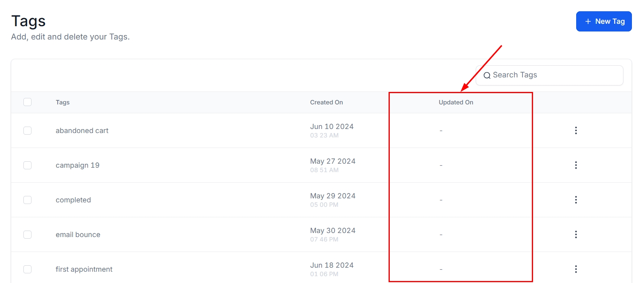Mark the email bounce checkbox
The width and height of the screenshot is (644, 283).
point(27,235)
